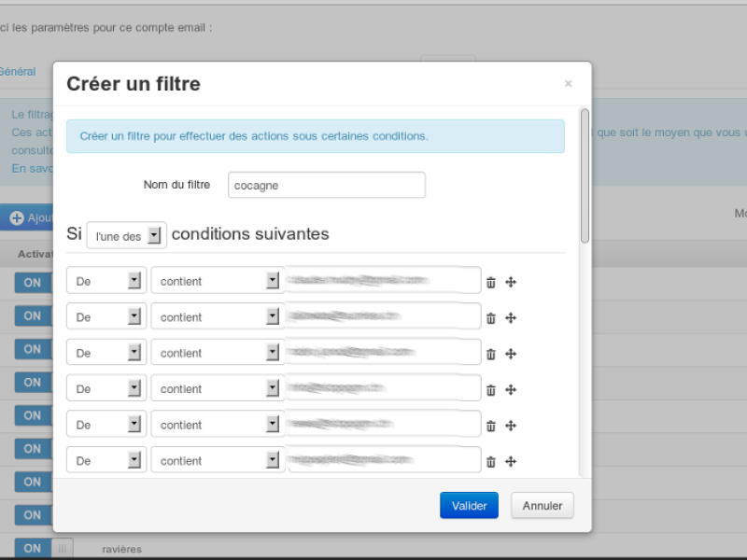Switch to the Général tab behind dialog
747x560 pixels.
(x=18, y=72)
